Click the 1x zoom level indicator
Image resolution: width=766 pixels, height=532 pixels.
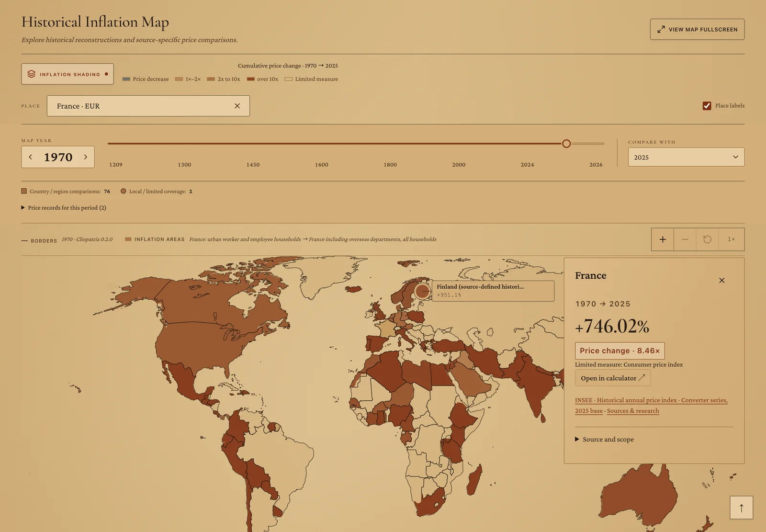(731, 239)
